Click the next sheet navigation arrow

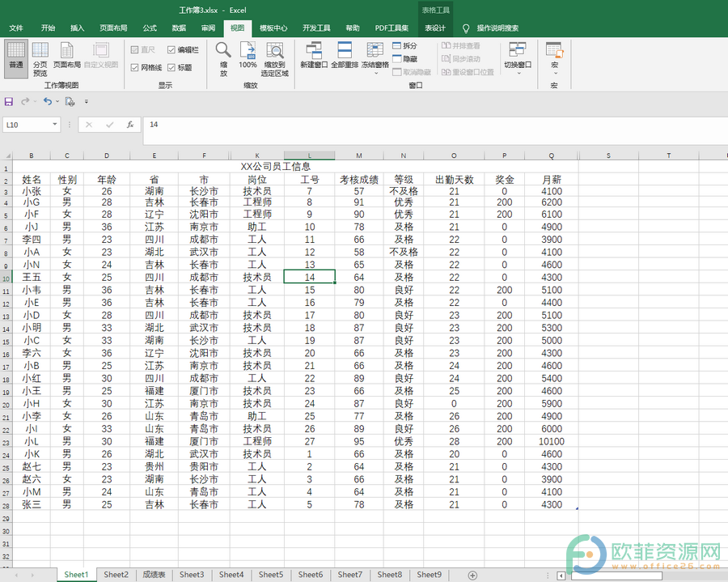click(32, 575)
